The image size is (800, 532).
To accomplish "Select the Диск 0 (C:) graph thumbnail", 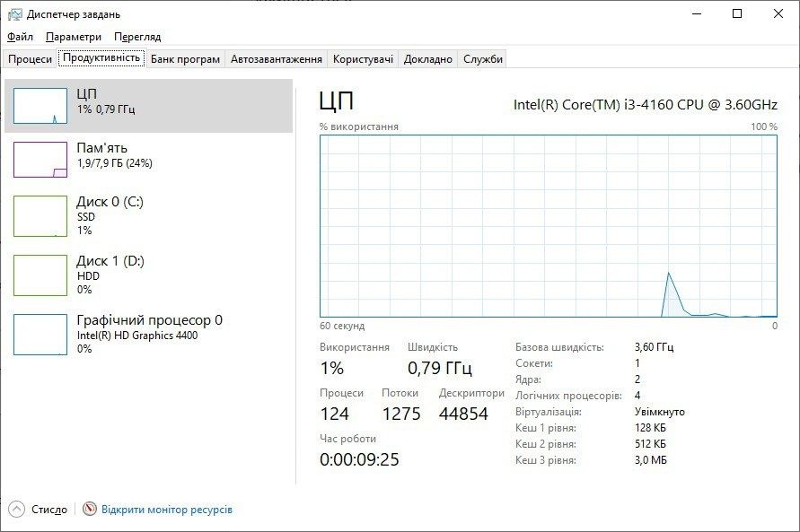I will coord(40,216).
